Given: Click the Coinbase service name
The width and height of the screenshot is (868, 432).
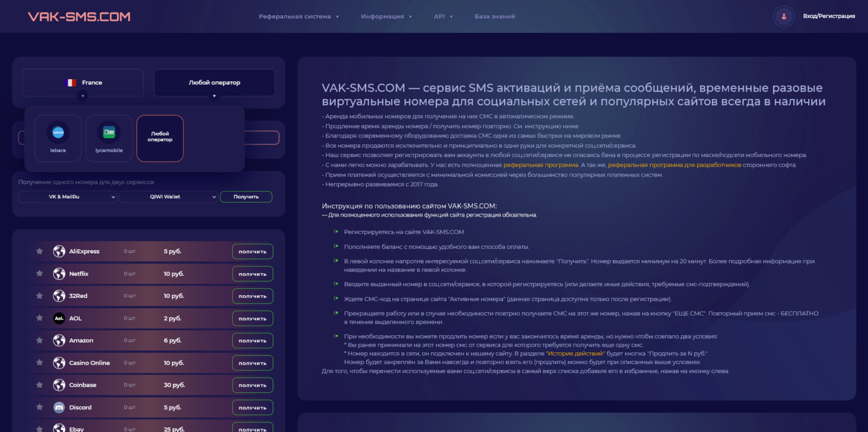Looking at the screenshot, I should click(83, 385).
